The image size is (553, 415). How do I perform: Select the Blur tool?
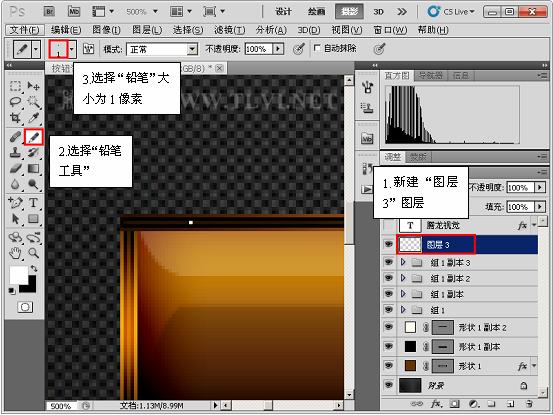tap(15, 184)
